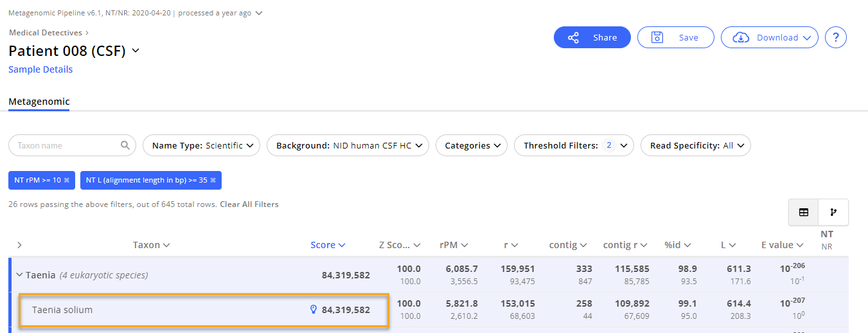
Task: Click the 26 rows passing filters text
Action: (112, 204)
